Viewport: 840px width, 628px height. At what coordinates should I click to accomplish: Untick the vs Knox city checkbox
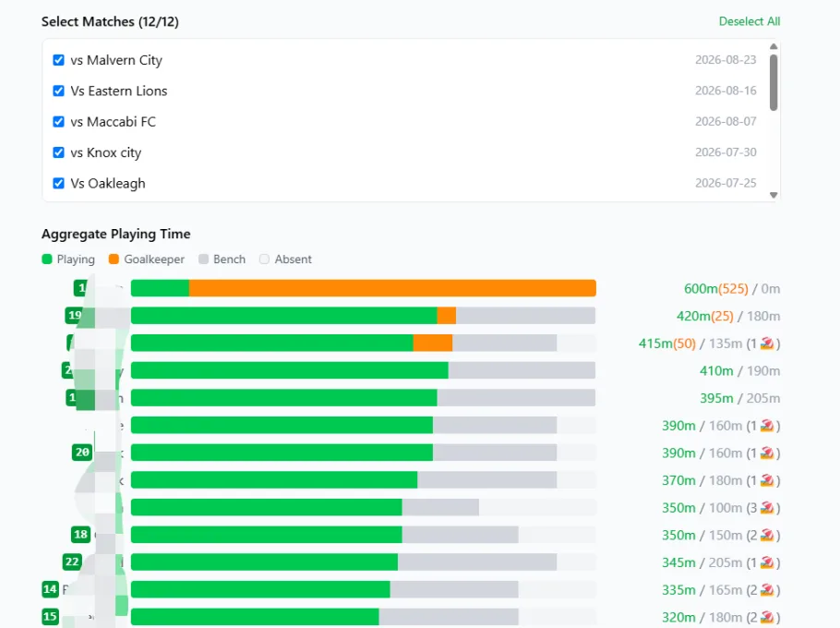click(x=58, y=152)
